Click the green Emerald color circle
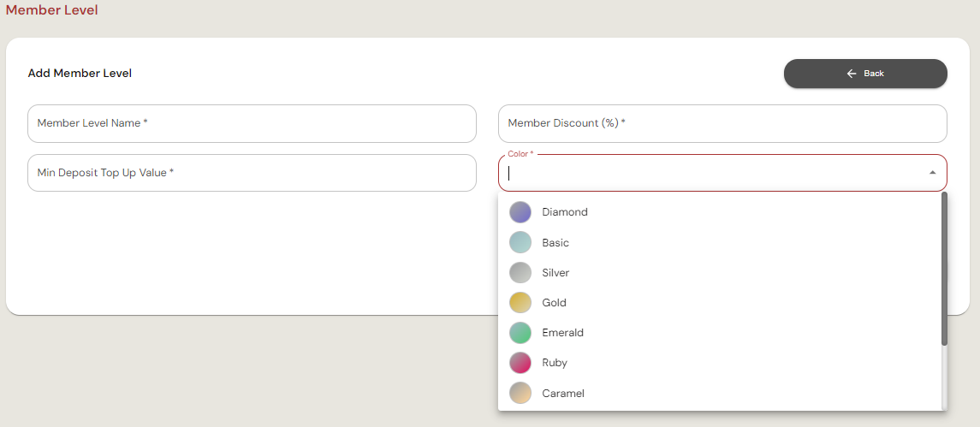Image resolution: width=980 pixels, height=427 pixels. point(520,333)
